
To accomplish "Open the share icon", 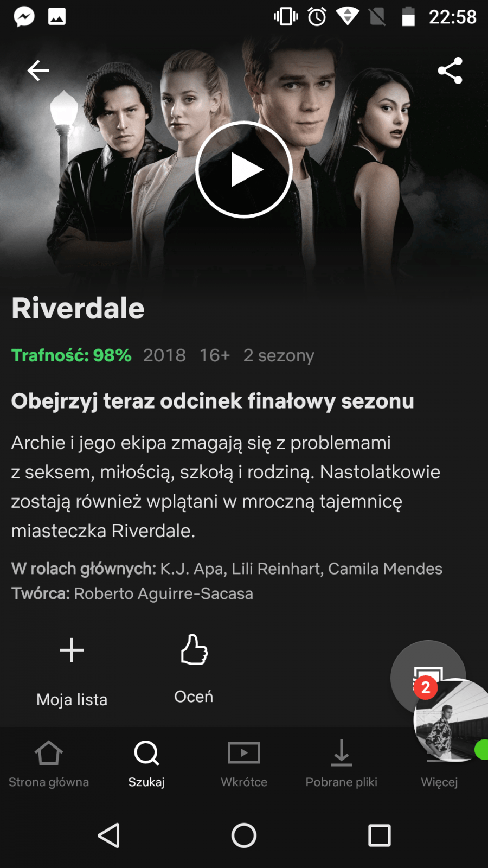I will click(x=450, y=71).
